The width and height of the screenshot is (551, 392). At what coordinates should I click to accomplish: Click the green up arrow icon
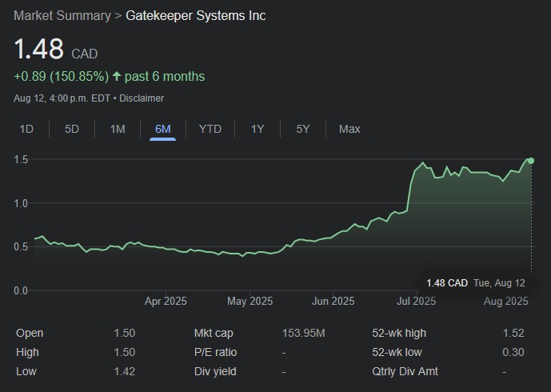coord(117,77)
